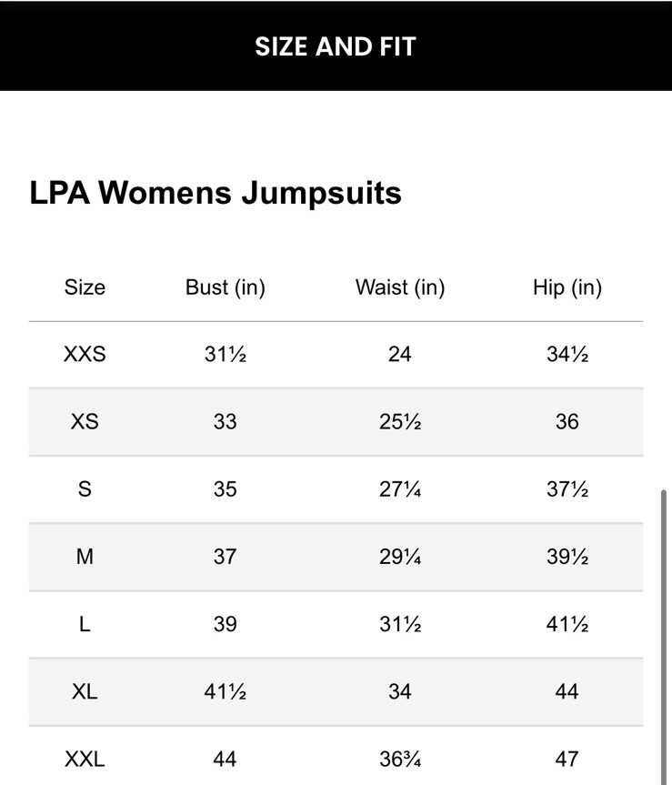Select the Bust (in) column header

click(x=225, y=288)
